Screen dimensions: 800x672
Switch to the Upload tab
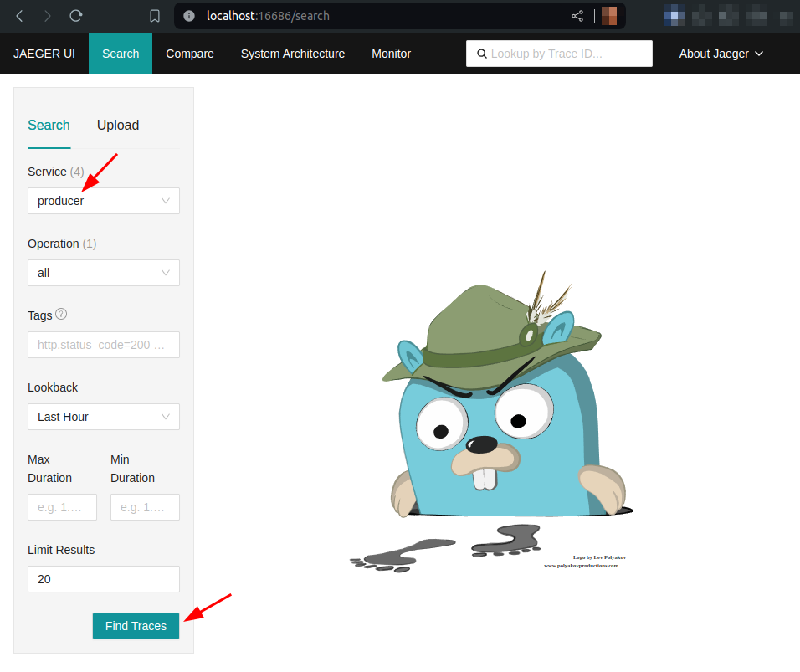coord(118,125)
